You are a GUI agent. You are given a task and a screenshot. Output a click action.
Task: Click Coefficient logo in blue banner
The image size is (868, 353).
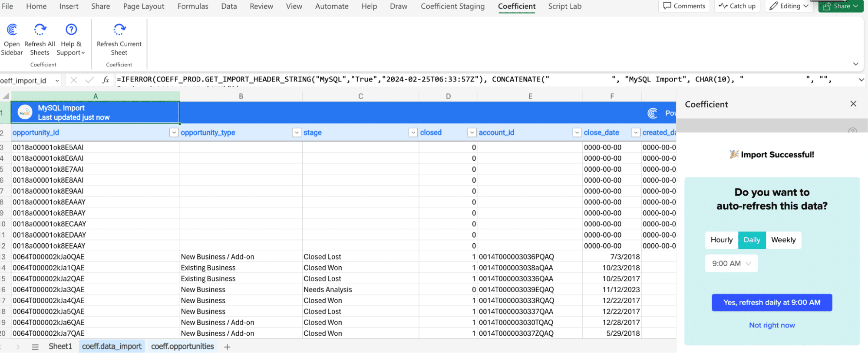pos(652,113)
